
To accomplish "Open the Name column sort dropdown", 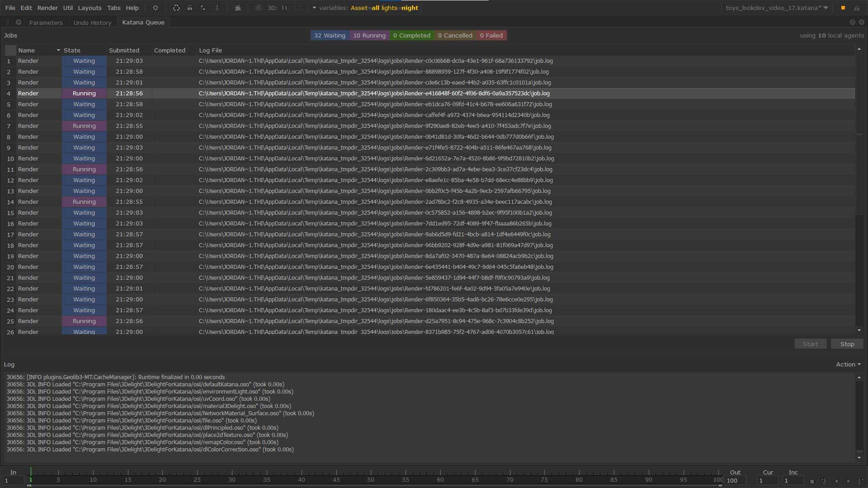I will pyautogui.click(x=58, y=50).
